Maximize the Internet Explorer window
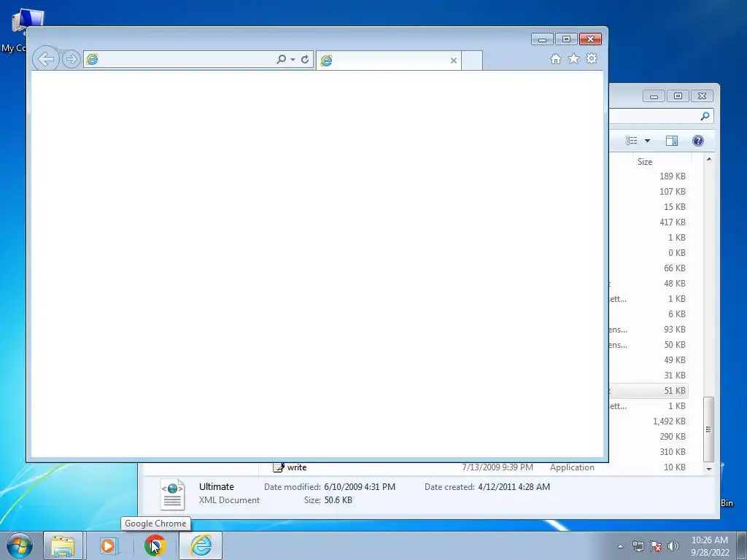The height and width of the screenshot is (560, 747). [x=566, y=39]
